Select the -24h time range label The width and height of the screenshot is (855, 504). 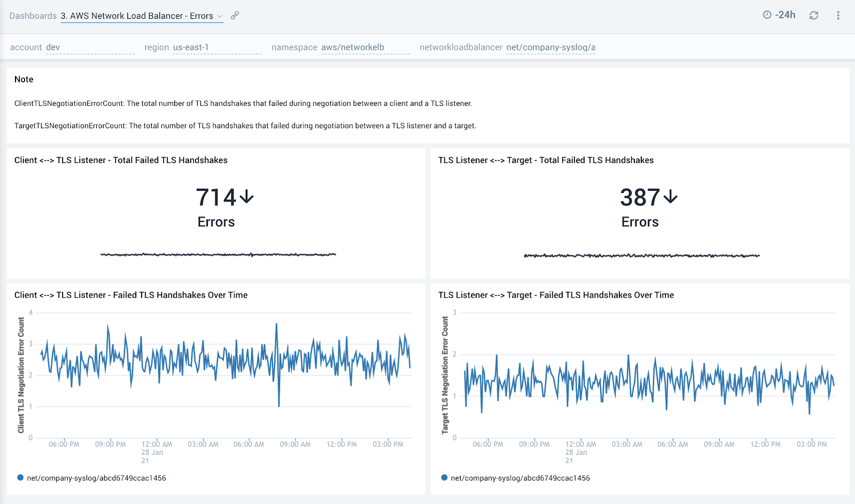pos(785,15)
